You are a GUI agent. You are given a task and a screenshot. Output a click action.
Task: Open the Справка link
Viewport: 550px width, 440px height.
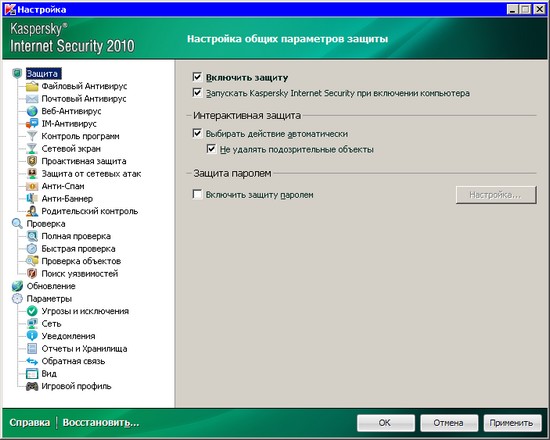[29, 423]
